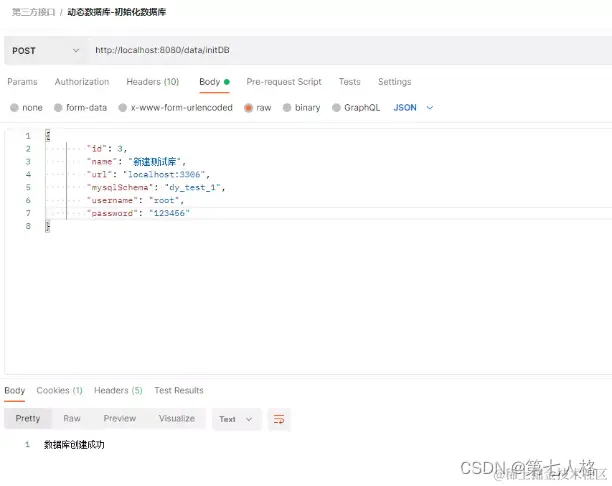
Task: Open the response Headers (5) tab
Action: 118,390
